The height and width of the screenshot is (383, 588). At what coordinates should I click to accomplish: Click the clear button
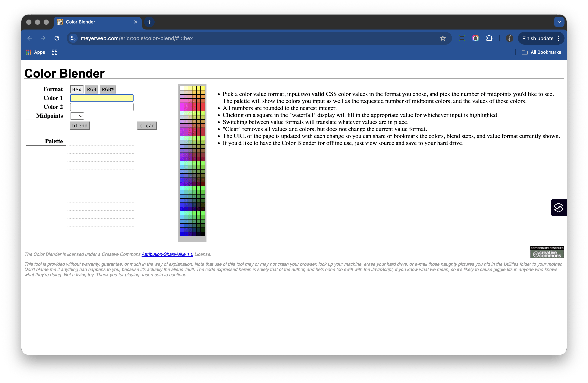click(147, 126)
